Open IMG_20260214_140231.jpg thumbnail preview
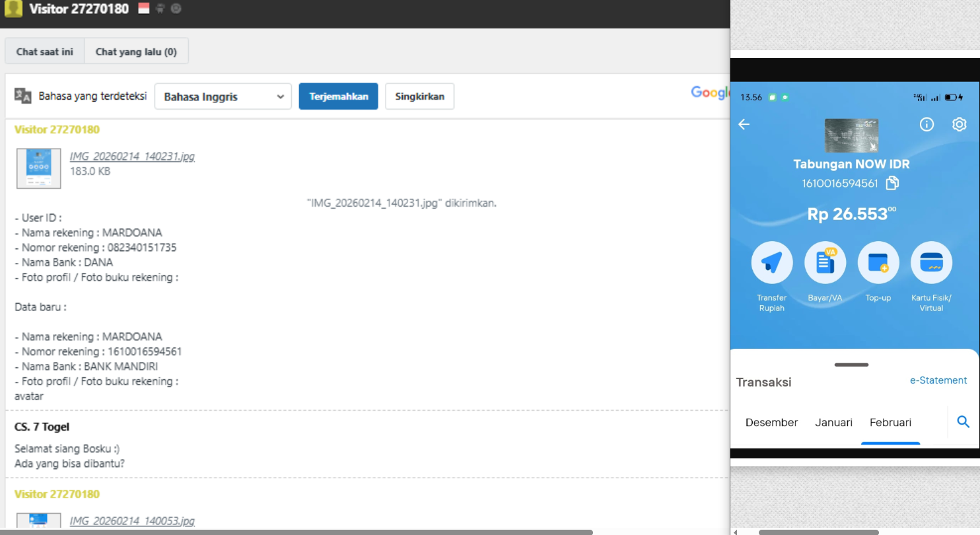Image resolution: width=980 pixels, height=535 pixels. coord(39,168)
